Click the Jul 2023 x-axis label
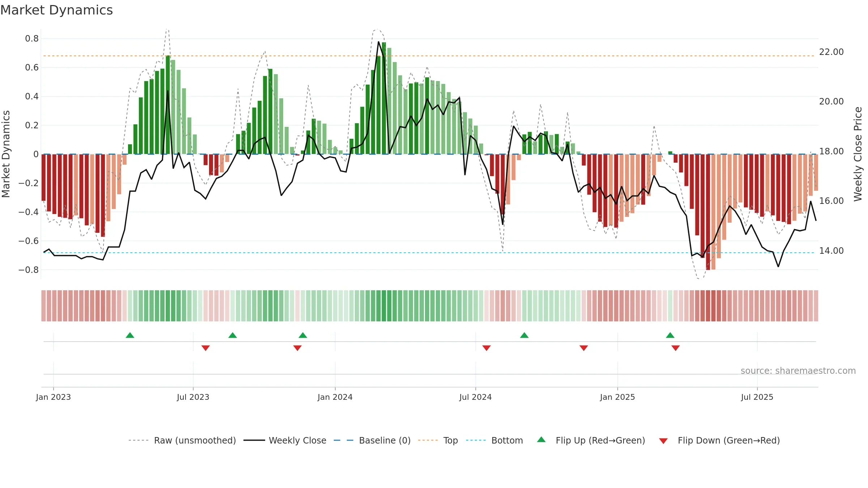The height and width of the screenshot is (488, 868). tap(193, 397)
